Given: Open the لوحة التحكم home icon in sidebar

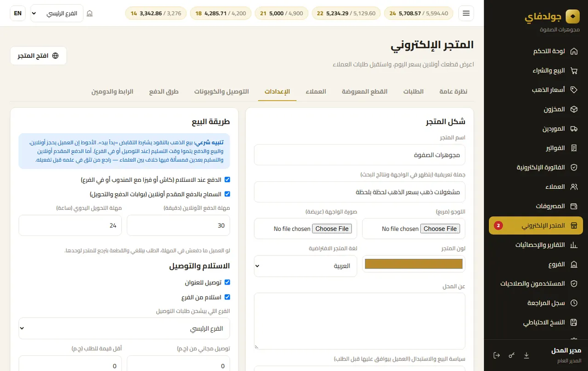Looking at the screenshot, I should (x=574, y=51).
